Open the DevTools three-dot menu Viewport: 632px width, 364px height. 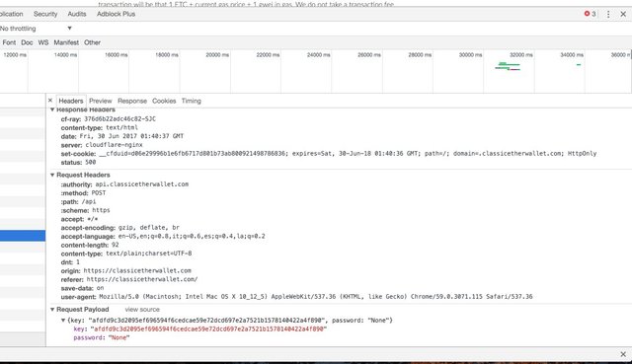coord(608,14)
